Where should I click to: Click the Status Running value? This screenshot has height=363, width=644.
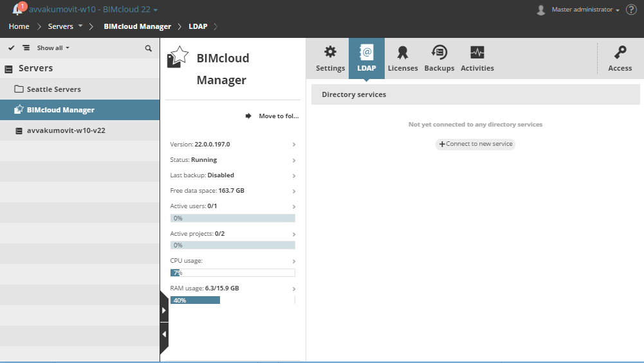point(204,160)
